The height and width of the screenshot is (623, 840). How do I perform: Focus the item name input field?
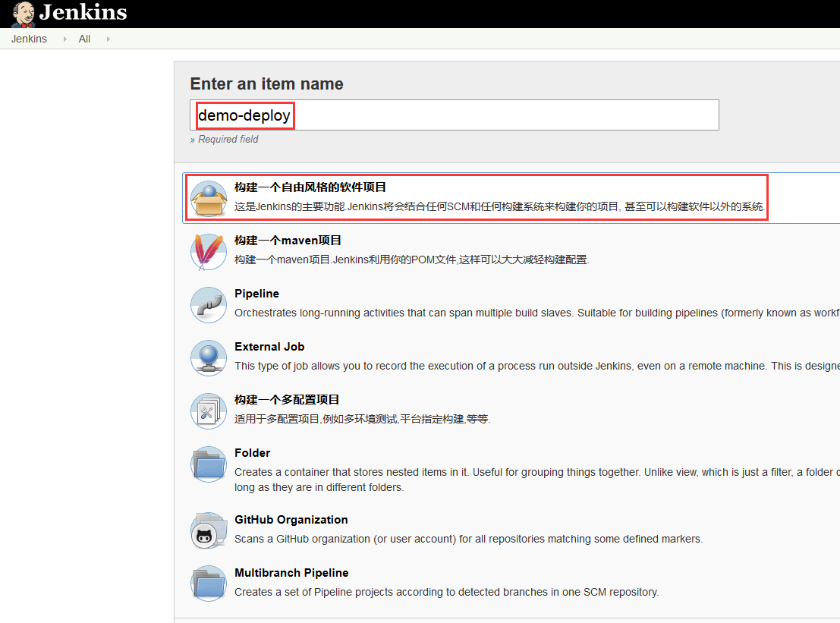point(455,115)
